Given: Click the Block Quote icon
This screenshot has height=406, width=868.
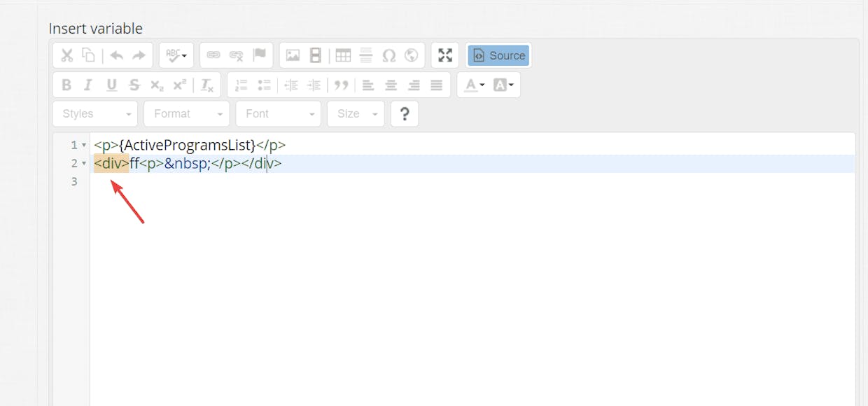Looking at the screenshot, I should (x=341, y=85).
